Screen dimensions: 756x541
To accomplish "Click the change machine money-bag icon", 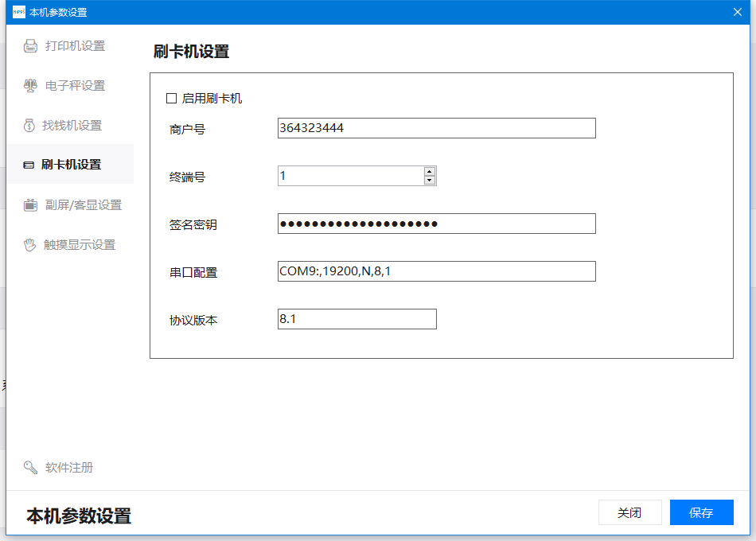I will coord(29,126).
